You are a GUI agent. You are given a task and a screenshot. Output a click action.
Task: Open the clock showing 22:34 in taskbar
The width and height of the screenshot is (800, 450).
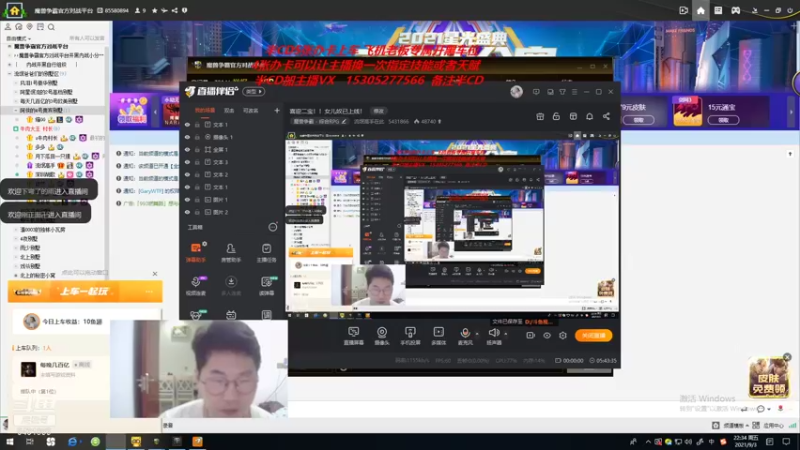tap(745, 442)
